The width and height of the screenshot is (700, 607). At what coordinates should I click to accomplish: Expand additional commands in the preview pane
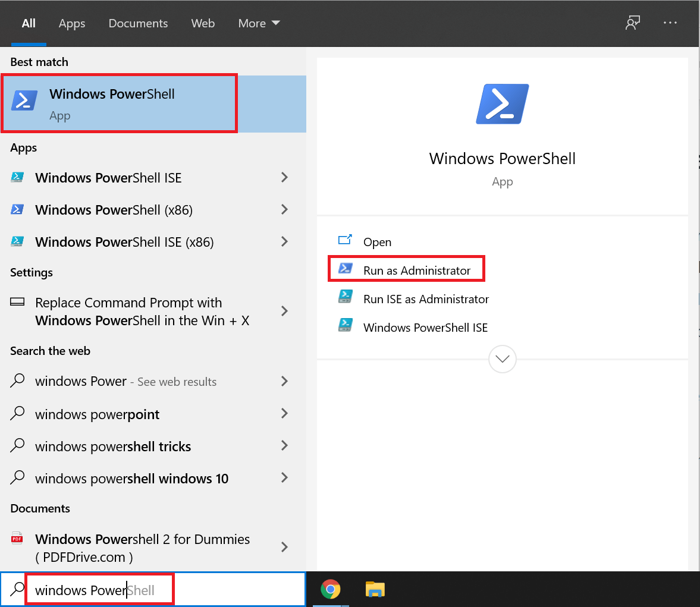tap(502, 359)
